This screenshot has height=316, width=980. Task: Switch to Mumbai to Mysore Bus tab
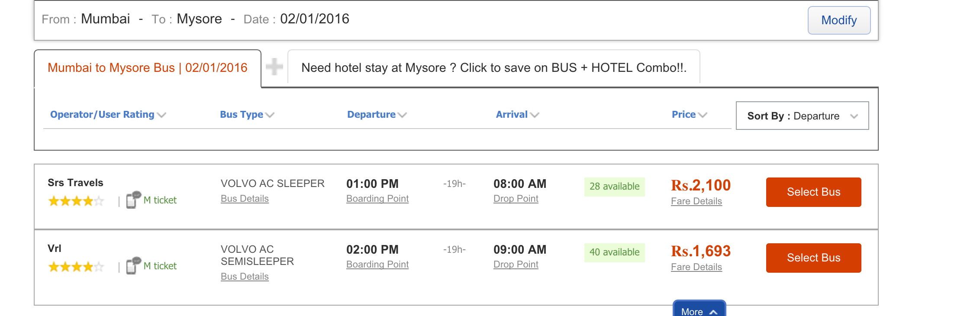click(148, 68)
